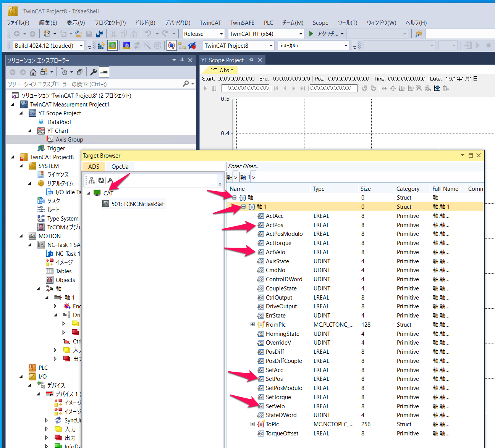Toggle the Preview Selected Items button

point(104,72)
